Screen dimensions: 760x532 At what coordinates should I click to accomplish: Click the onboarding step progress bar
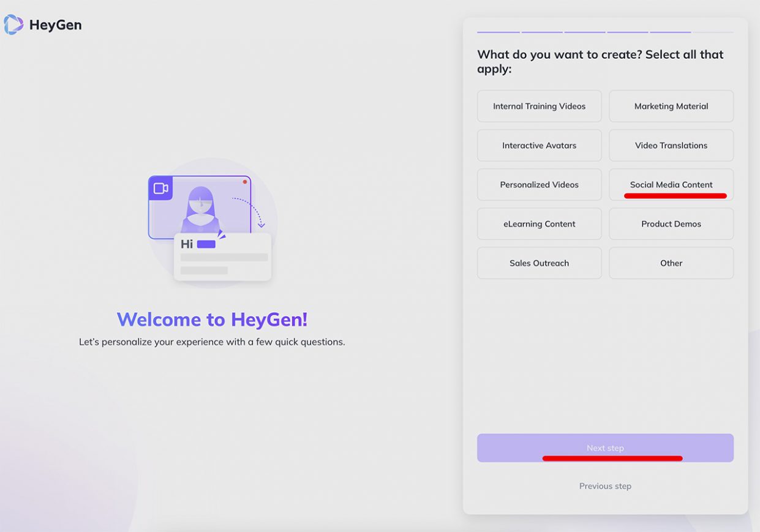(x=605, y=32)
